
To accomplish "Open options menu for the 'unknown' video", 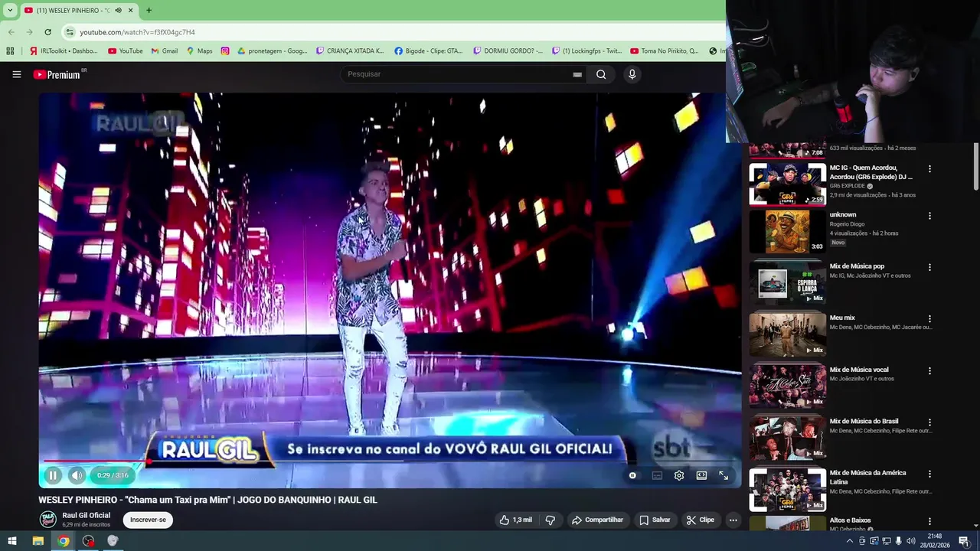I will pos(929,216).
